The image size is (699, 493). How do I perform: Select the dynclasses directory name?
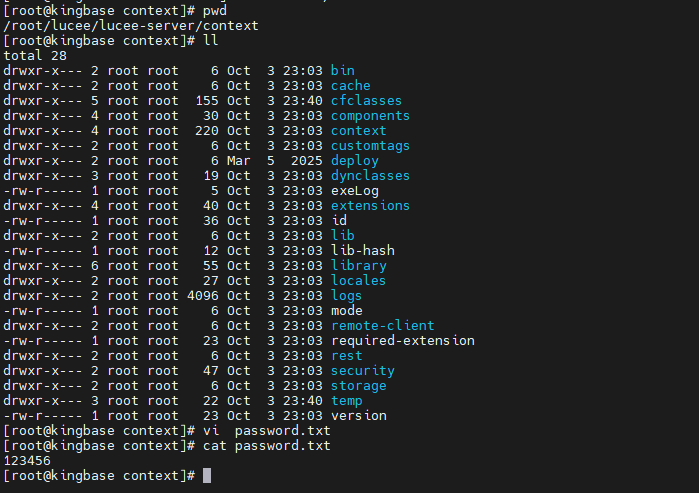tap(369, 175)
